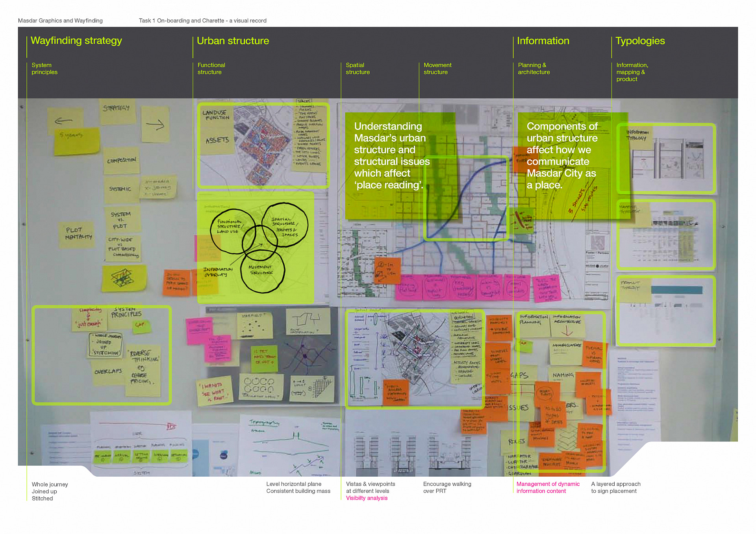Click the Spatial structure subheading

click(358, 68)
